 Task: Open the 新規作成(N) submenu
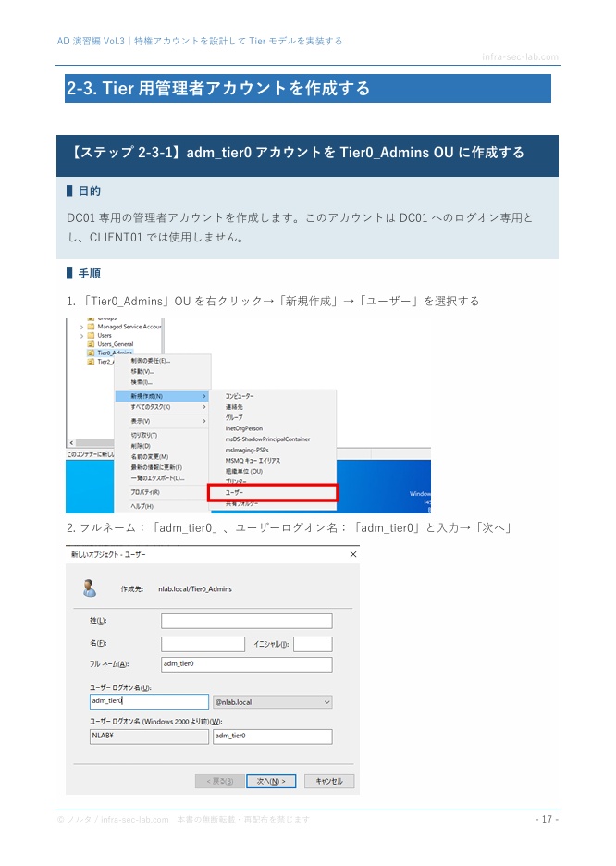[x=162, y=396]
